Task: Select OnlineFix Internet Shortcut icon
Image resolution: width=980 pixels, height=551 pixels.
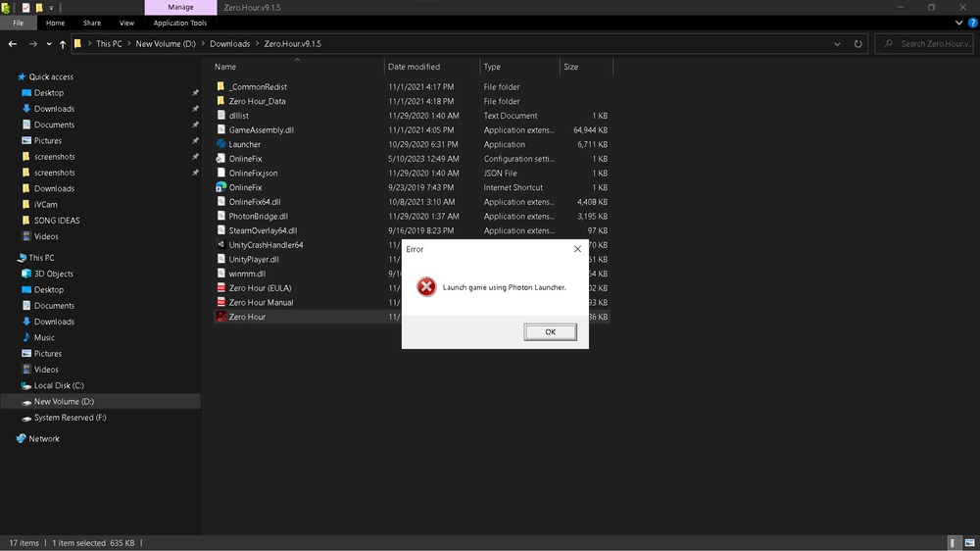Action: (x=220, y=187)
